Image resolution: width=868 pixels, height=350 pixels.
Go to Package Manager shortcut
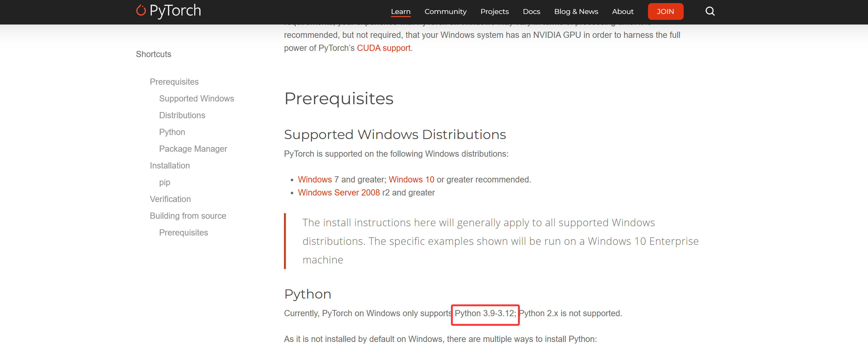click(x=193, y=149)
